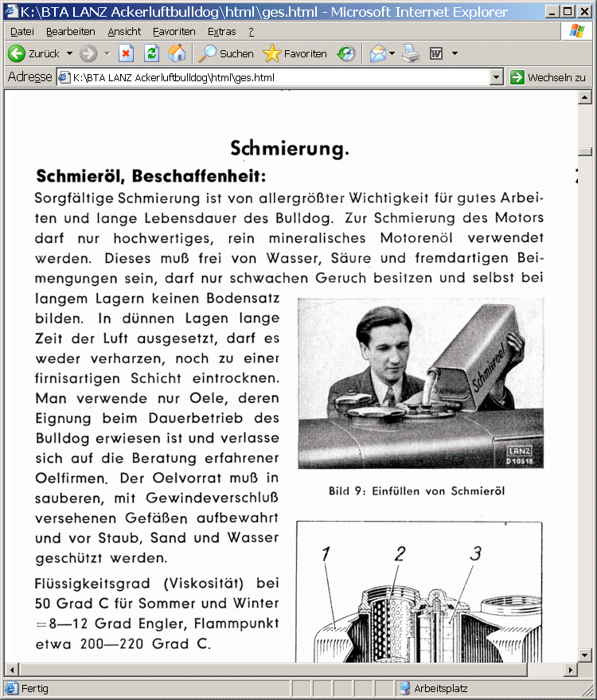Screen dimensions: 597x700
Task: Click the horizontal scrollbar thumb
Action: point(273,670)
